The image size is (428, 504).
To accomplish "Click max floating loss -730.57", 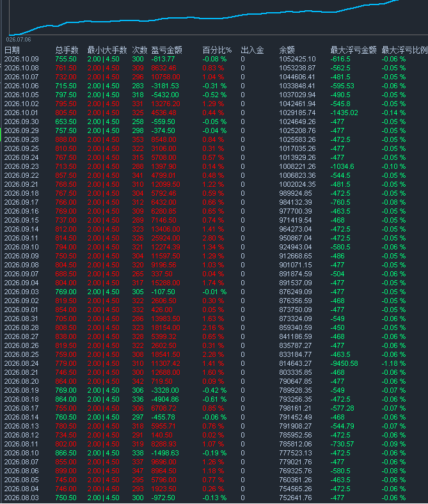I will (x=342, y=444).
